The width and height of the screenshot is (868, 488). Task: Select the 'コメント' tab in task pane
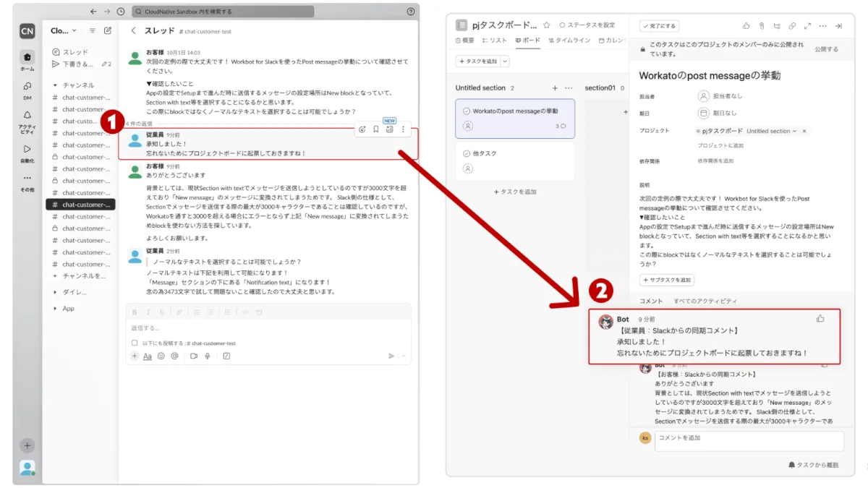click(x=651, y=301)
